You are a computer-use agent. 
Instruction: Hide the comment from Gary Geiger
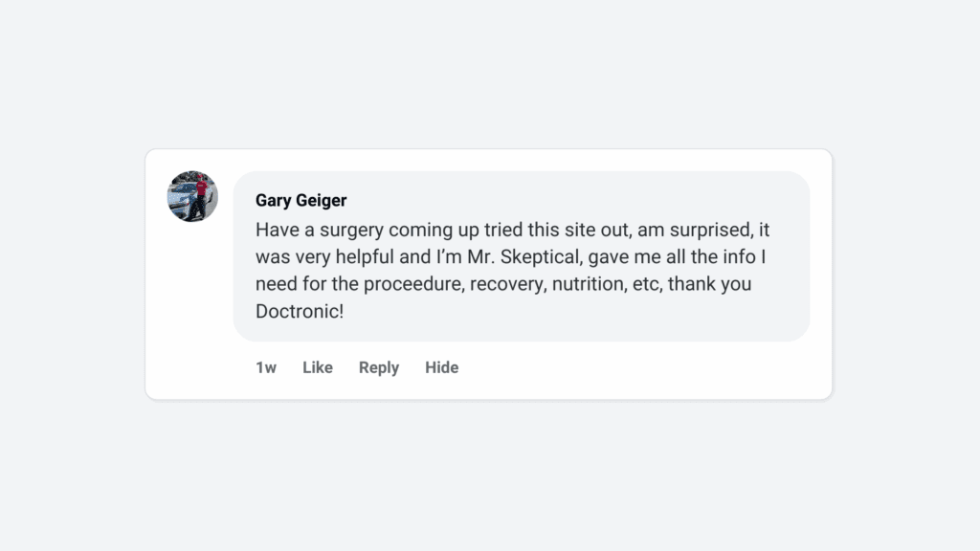point(441,367)
